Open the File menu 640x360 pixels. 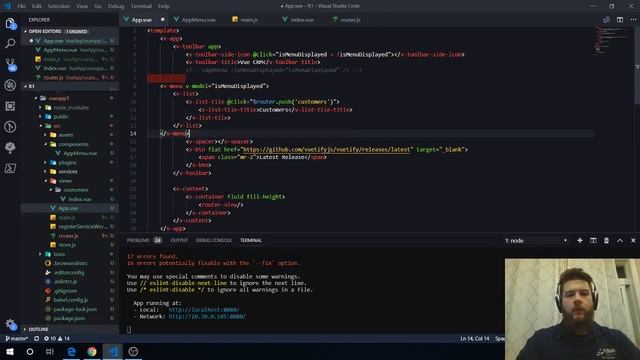21,6
